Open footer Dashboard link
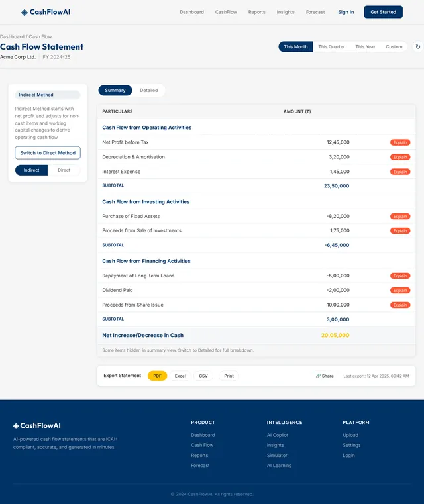Image resolution: width=424 pixels, height=504 pixels. (x=203, y=435)
